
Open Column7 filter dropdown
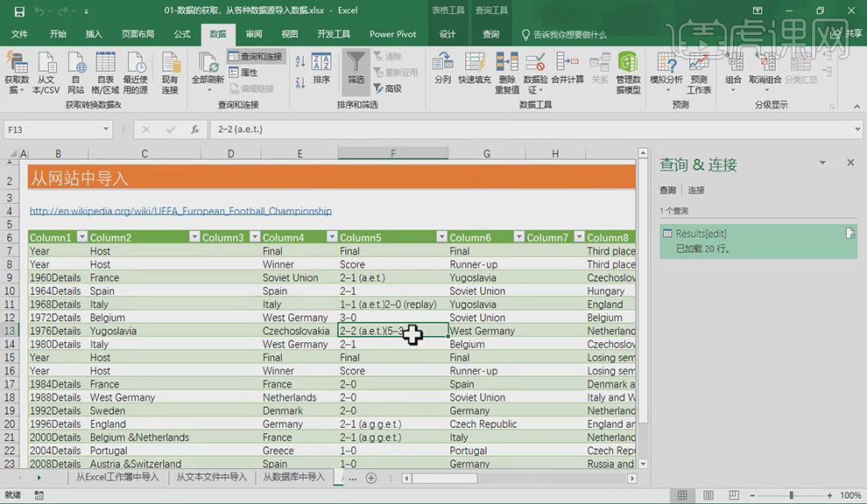pyautogui.click(x=579, y=237)
